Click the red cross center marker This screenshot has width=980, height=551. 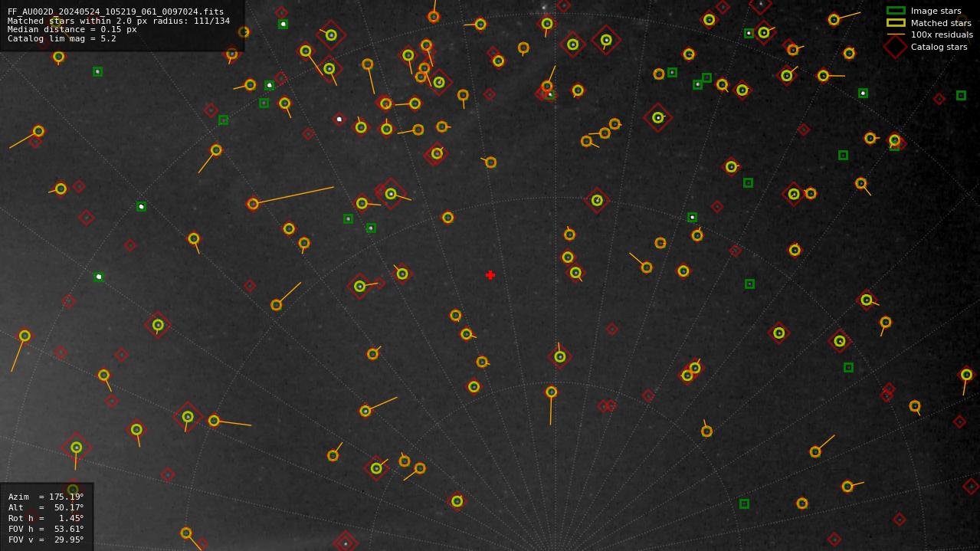click(x=490, y=275)
